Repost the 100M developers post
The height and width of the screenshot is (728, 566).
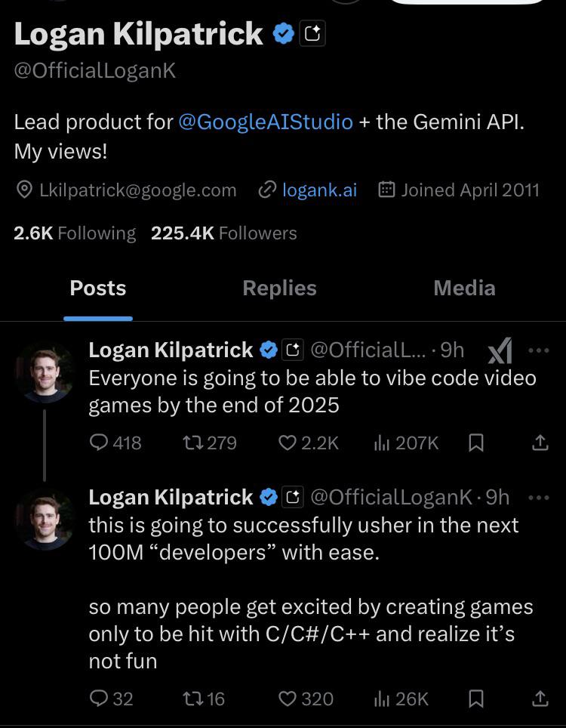[192, 699]
